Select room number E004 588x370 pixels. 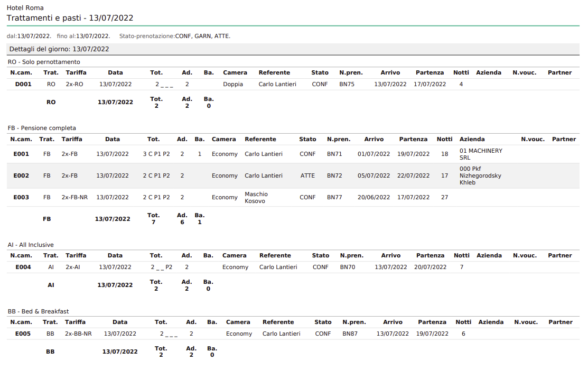tap(23, 267)
